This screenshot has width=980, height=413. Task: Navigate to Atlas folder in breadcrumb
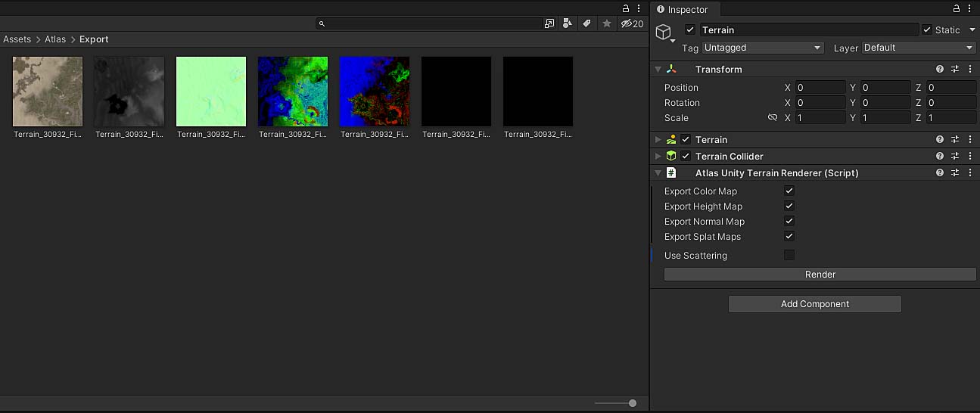[x=54, y=39]
